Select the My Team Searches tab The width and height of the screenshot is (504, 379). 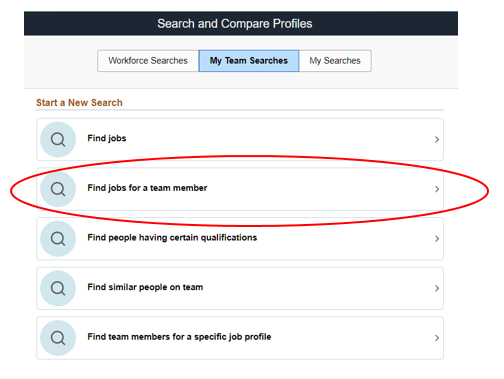point(249,61)
